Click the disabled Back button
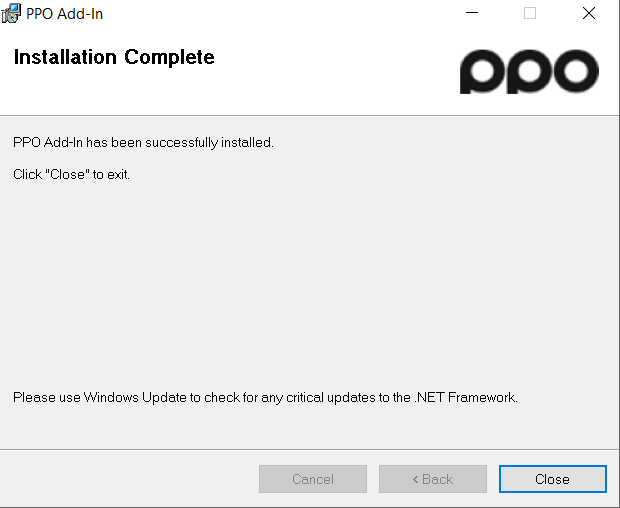This screenshot has height=508, width=620. coord(433,479)
